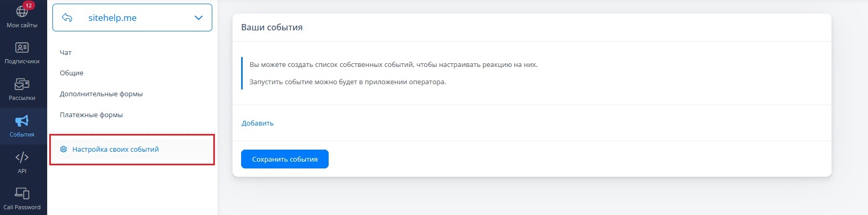
Task: Select Чат in events menu
Action: click(x=66, y=52)
